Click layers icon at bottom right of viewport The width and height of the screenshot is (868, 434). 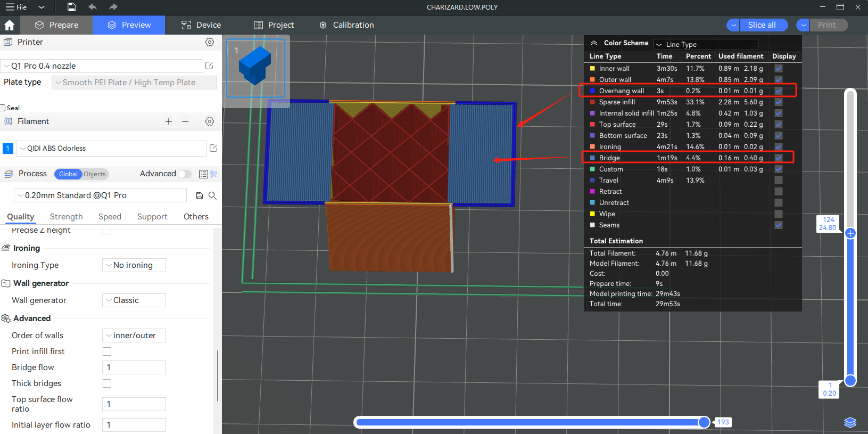coord(850,422)
